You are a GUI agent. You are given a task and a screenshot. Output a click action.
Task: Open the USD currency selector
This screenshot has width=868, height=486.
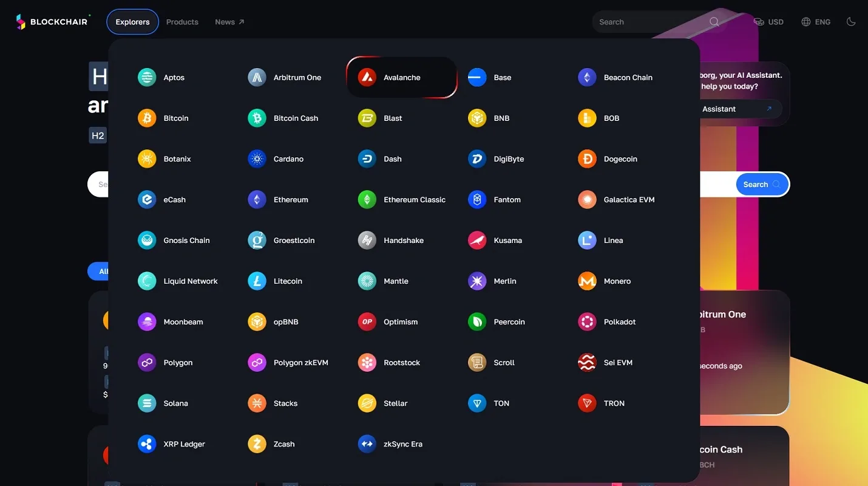tap(768, 22)
